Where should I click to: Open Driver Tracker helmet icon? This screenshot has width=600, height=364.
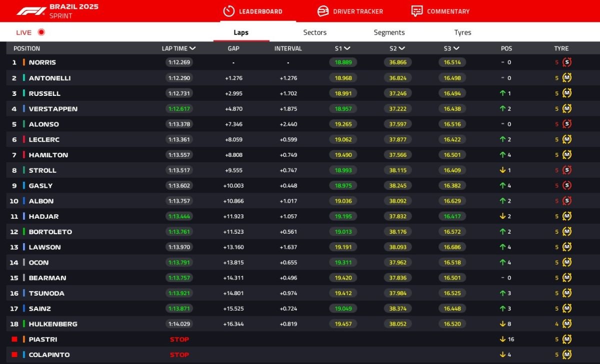tap(323, 11)
